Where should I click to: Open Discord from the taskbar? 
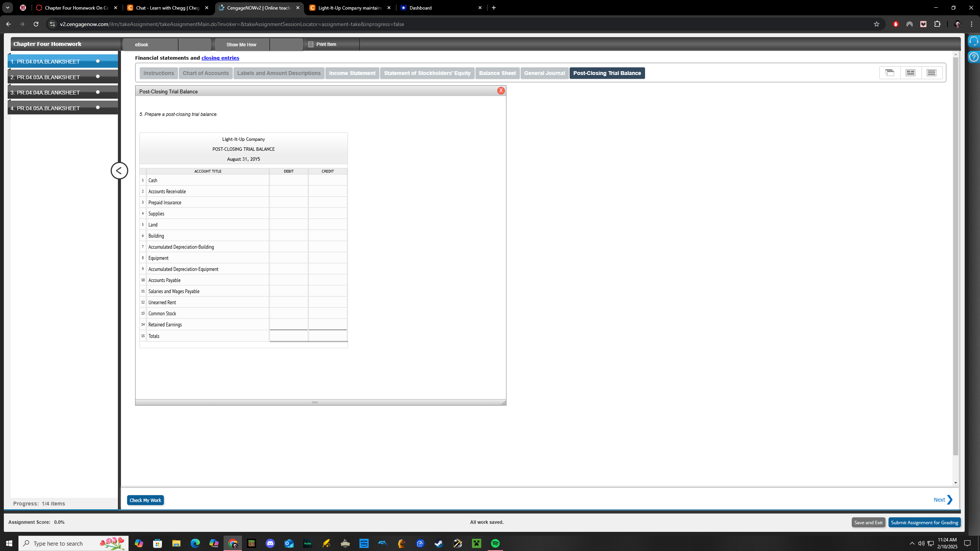[x=270, y=543]
